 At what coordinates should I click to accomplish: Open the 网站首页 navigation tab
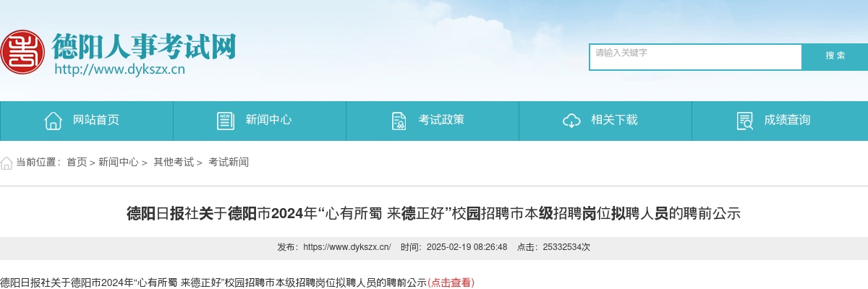click(x=87, y=121)
